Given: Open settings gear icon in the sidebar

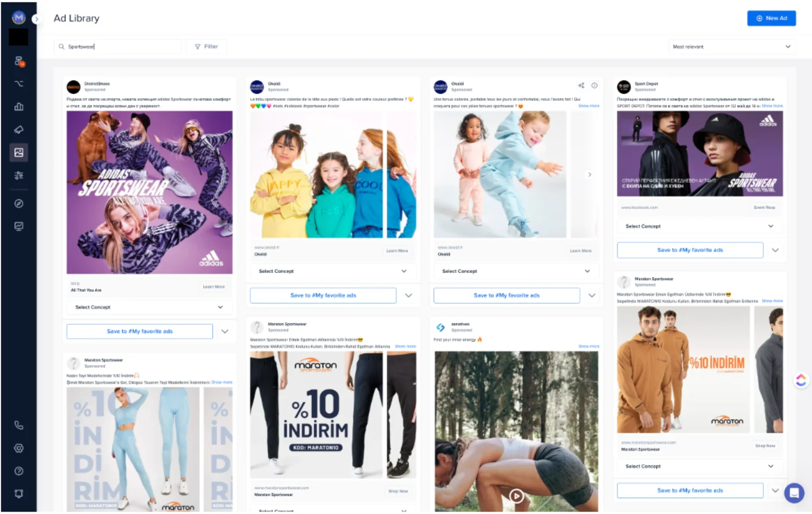Looking at the screenshot, I should click(19, 448).
